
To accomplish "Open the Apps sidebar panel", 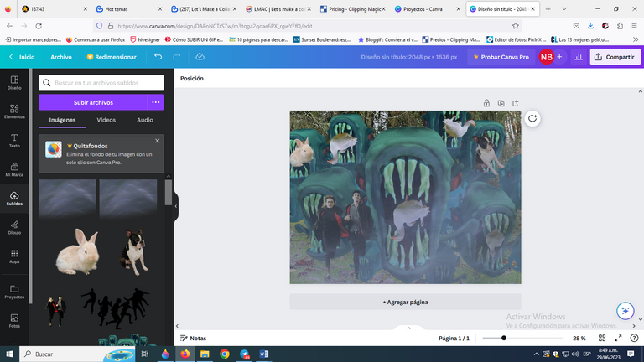I will (14, 256).
